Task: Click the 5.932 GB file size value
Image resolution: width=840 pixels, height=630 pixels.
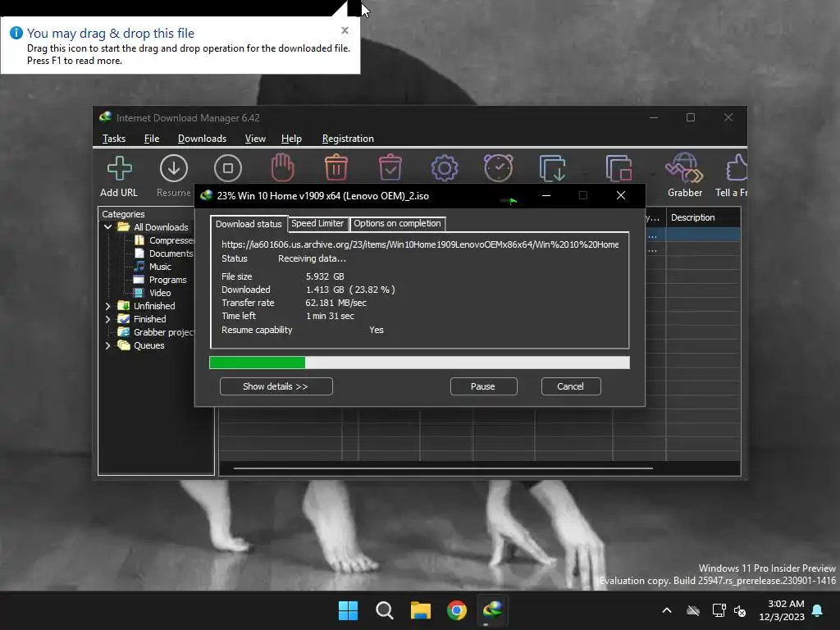Action: point(325,276)
